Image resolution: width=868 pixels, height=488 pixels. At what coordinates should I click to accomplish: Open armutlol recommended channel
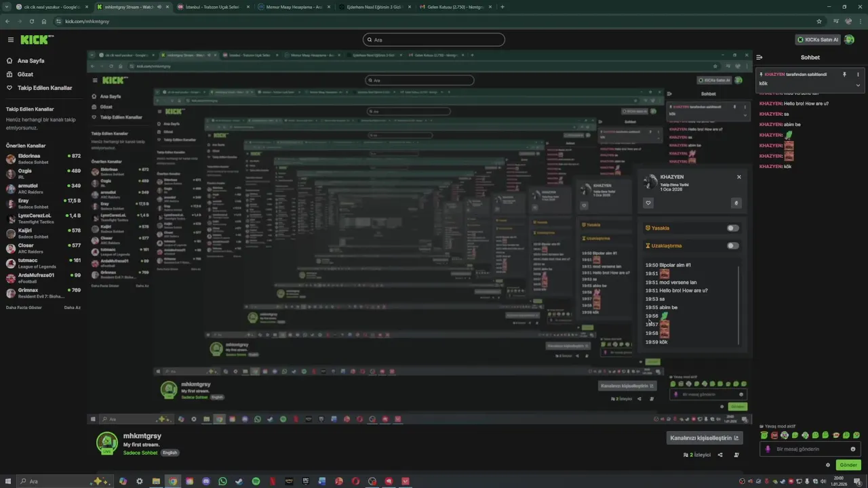[x=43, y=188]
